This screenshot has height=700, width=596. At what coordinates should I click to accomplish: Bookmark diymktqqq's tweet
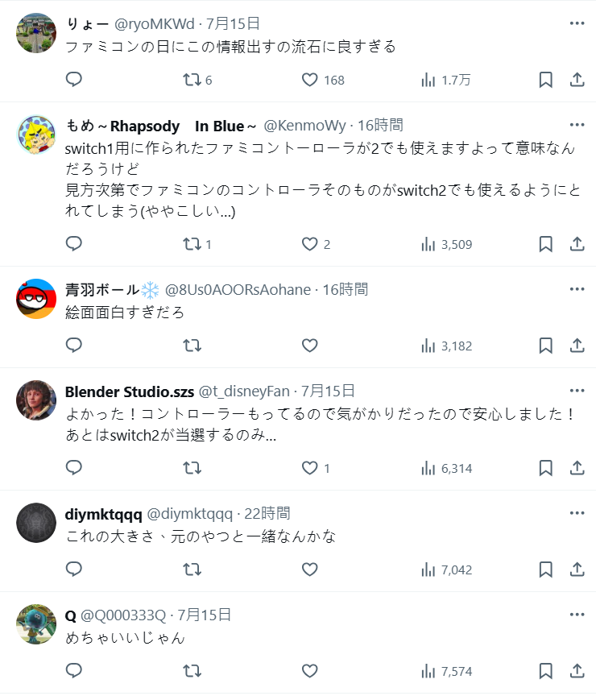(x=545, y=570)
